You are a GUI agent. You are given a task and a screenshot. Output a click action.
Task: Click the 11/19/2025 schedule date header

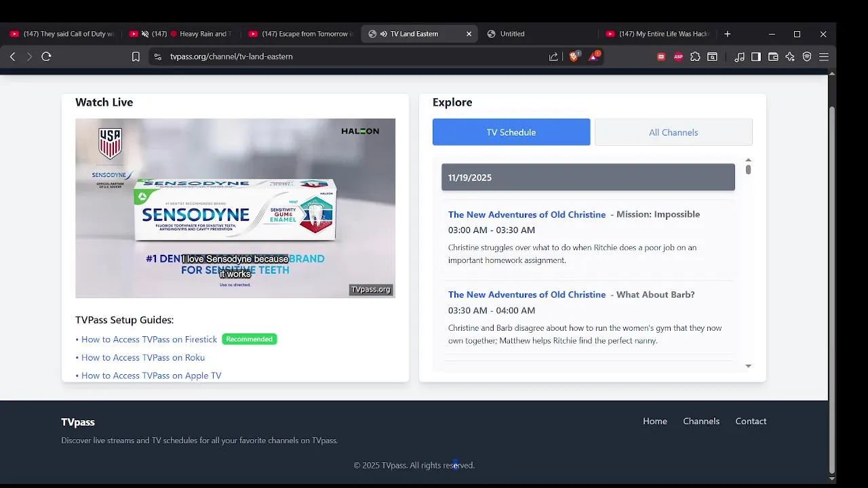click(588, 177)
